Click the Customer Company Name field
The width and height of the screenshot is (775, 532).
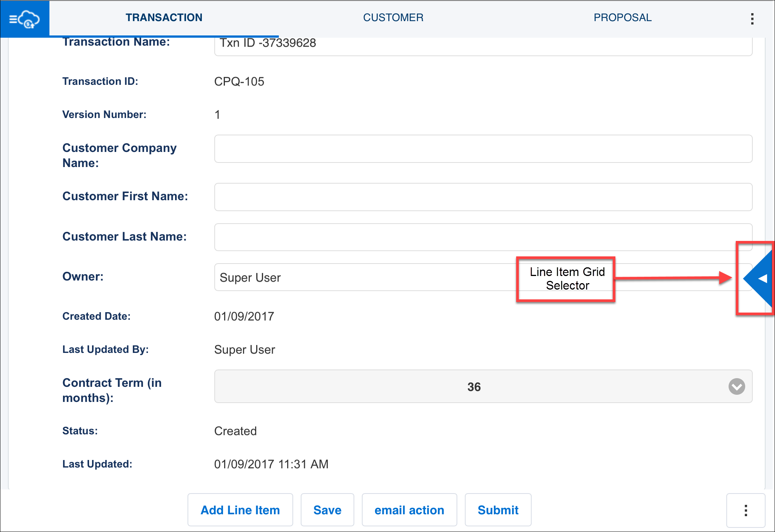483,149
